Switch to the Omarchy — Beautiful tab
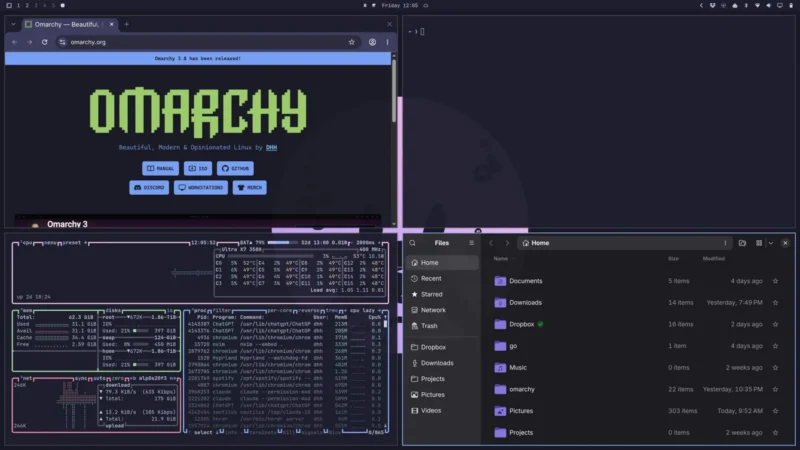 click(x=69, y=24)
